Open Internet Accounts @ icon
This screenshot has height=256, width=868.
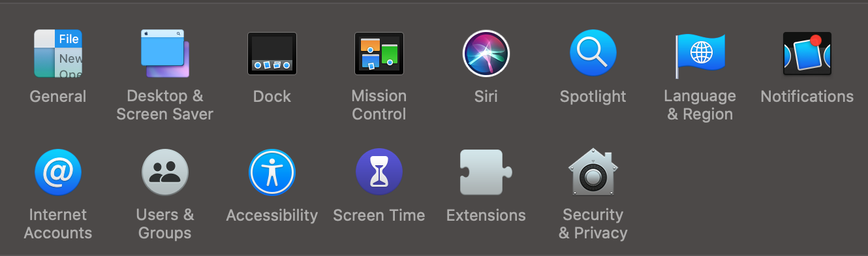[58, 172]
